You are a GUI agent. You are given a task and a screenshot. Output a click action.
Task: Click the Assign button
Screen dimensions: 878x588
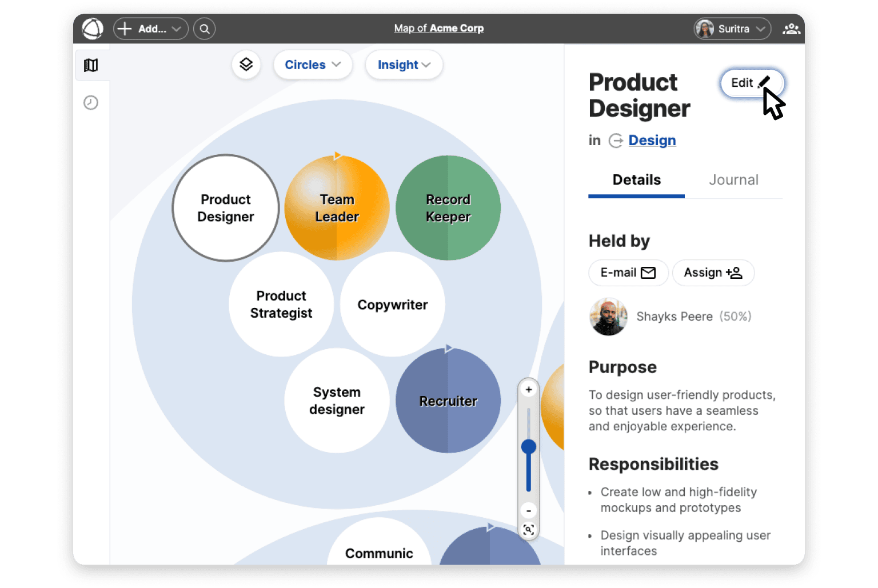[x=713, y=273]
